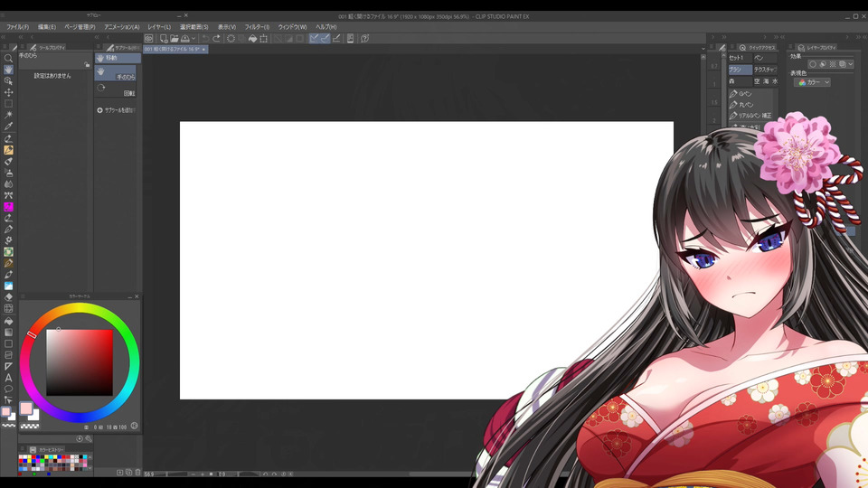
Task: Open the save options dropdown arrow
Action: (x=193, y=38)
